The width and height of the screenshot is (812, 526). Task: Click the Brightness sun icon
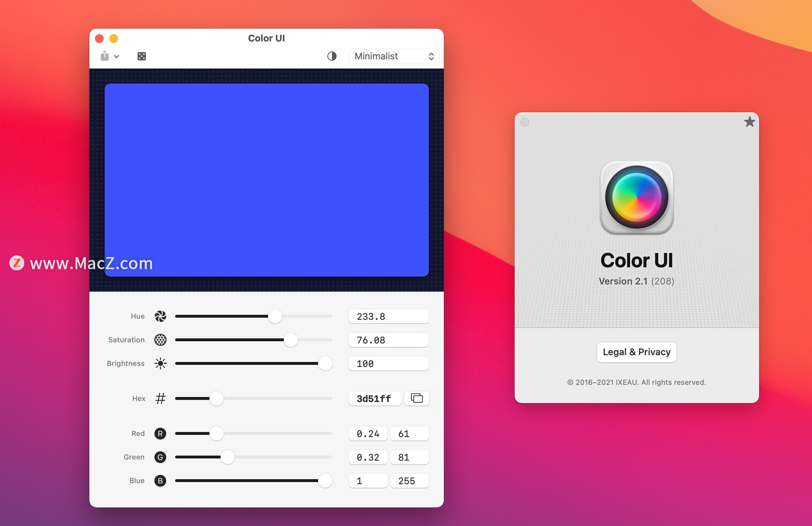pos(160,364)
